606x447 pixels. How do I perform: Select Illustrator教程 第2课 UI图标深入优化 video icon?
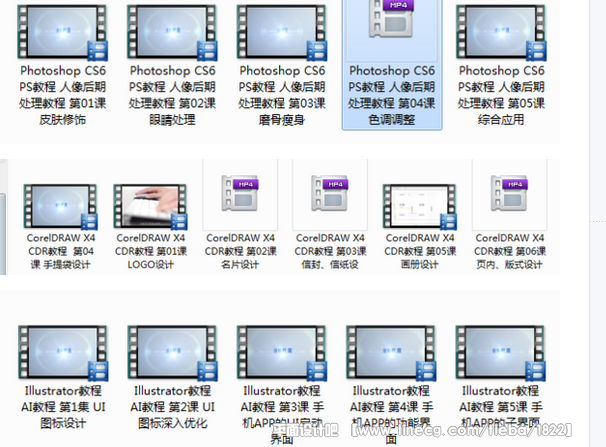172,353
